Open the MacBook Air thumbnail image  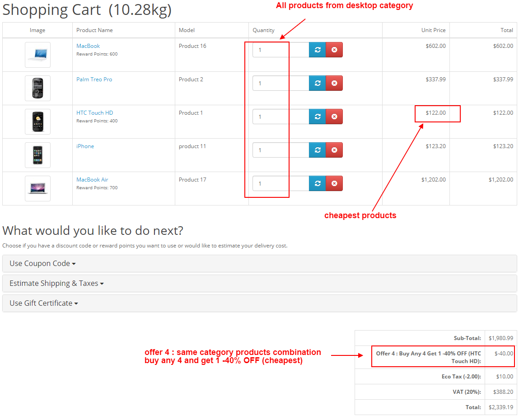tap(38, 189)
